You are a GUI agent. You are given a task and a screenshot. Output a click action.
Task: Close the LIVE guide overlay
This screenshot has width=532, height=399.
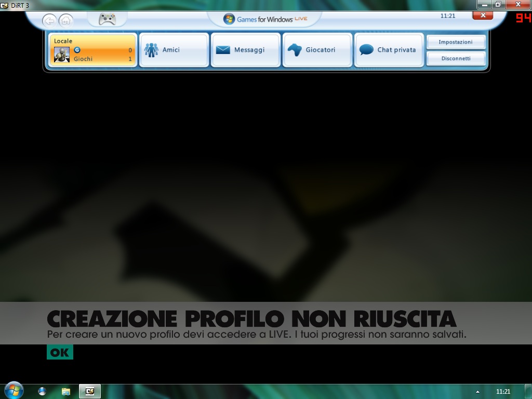(483, 15)
